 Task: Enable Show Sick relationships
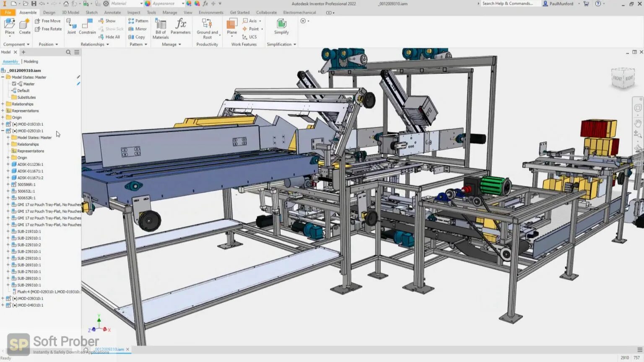point(110,29)
